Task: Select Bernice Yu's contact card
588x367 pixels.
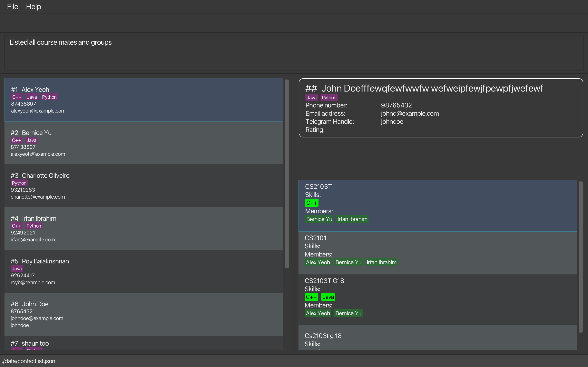Action: (144, 143)
